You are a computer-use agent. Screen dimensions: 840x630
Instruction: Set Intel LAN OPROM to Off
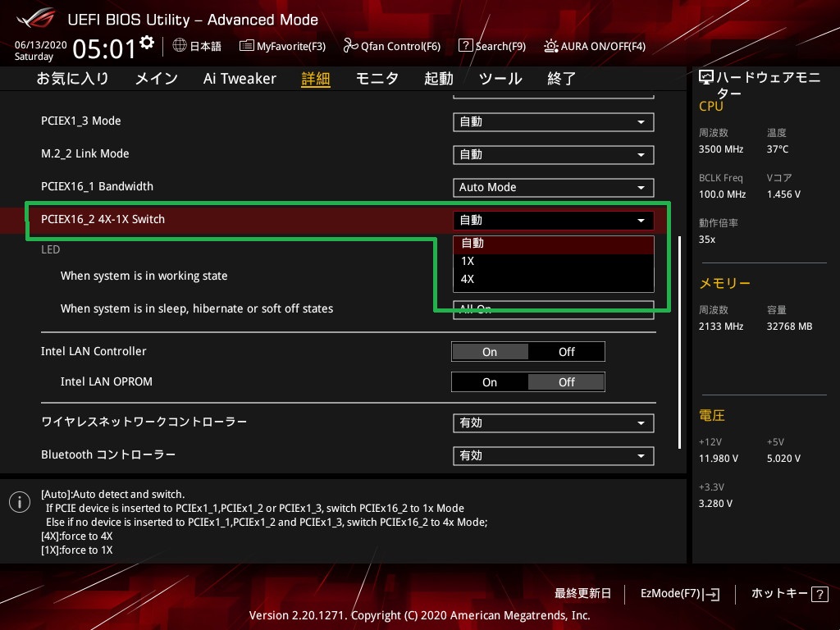click(x=566, y=382)
